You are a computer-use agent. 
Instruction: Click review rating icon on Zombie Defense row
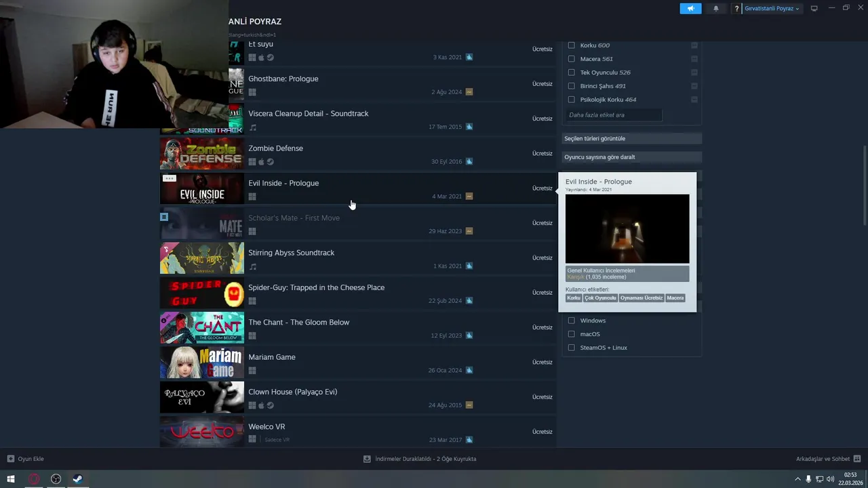(x=469, y=161)
